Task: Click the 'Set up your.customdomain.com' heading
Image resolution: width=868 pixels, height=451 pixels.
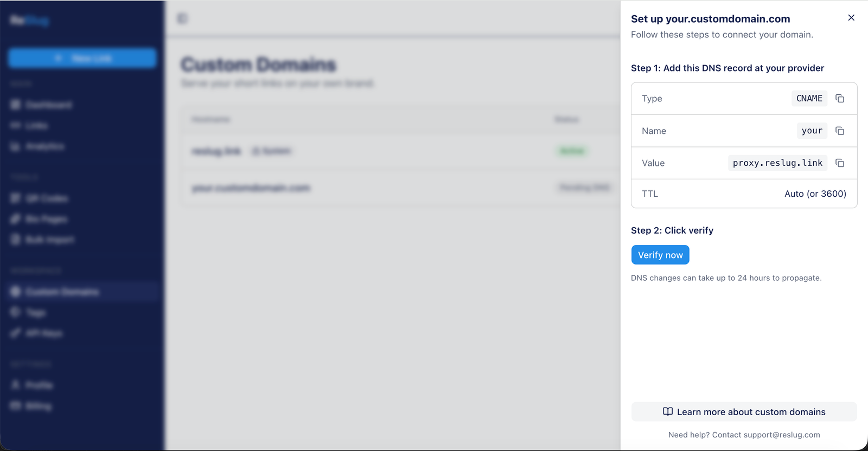Action: coord(711,19)
